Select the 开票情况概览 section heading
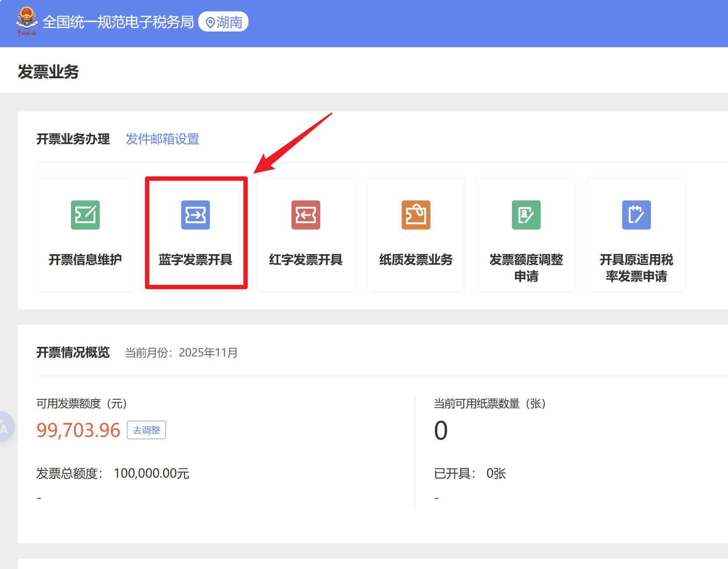 coord(73,353)
